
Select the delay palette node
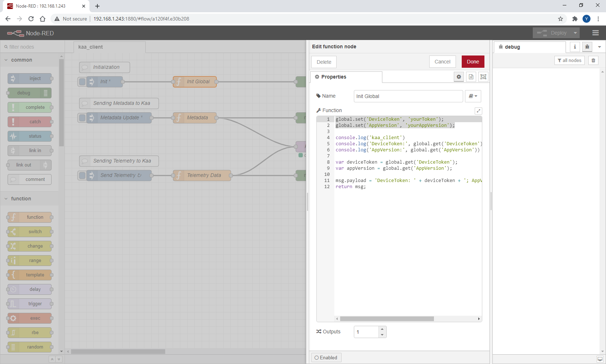[30, 289]
